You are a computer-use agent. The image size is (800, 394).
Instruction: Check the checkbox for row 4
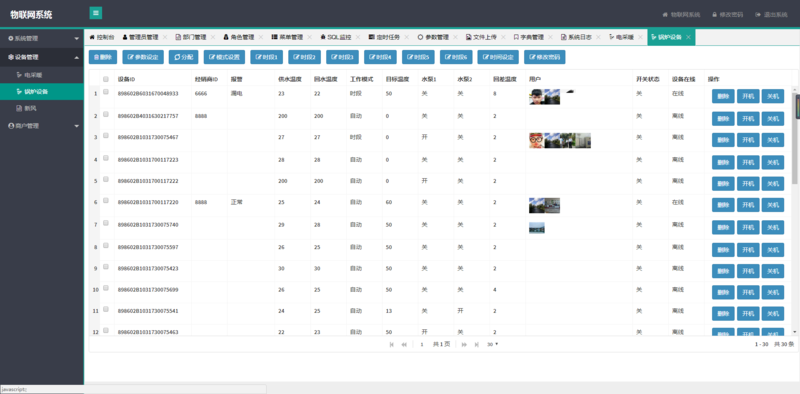(x=106, y=158)
